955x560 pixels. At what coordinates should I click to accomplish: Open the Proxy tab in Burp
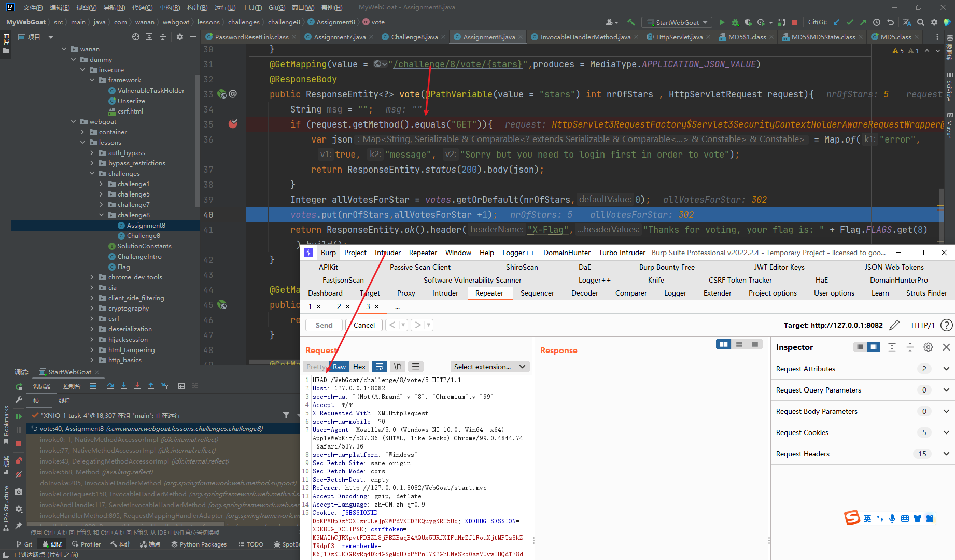tap(406, 293)
